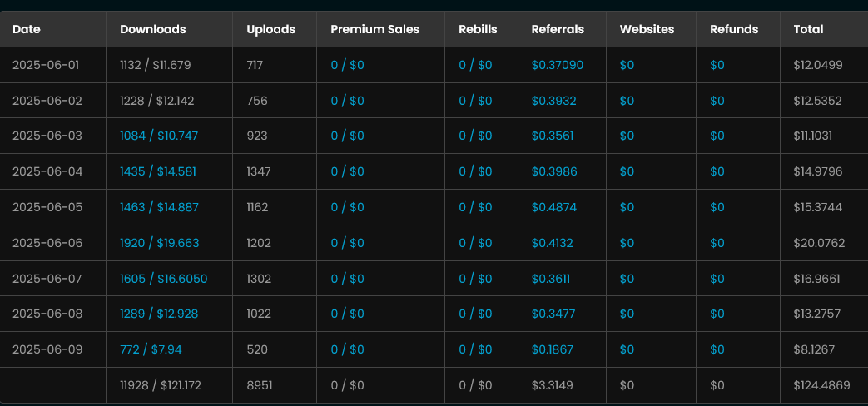Open downloads link 1084 / $10.747
868x406 pixels.
pyautogui.click(x=159, y=136)
